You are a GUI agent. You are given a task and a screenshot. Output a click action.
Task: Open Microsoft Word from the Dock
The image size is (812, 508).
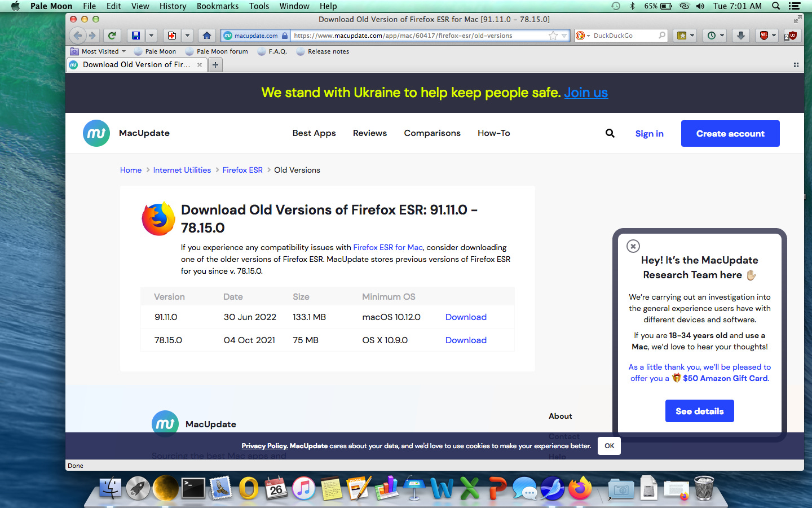(x=442, y=488)
